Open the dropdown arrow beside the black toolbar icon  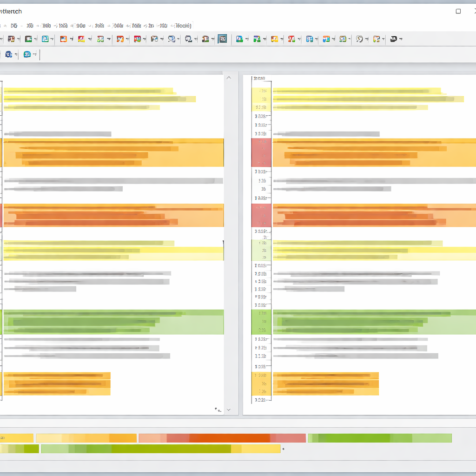coord(400,39)
